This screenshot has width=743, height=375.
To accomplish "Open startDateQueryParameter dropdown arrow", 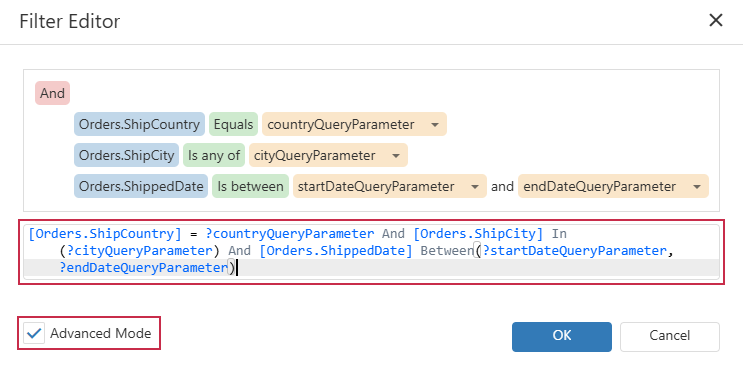I will click(x=474, y=187).
